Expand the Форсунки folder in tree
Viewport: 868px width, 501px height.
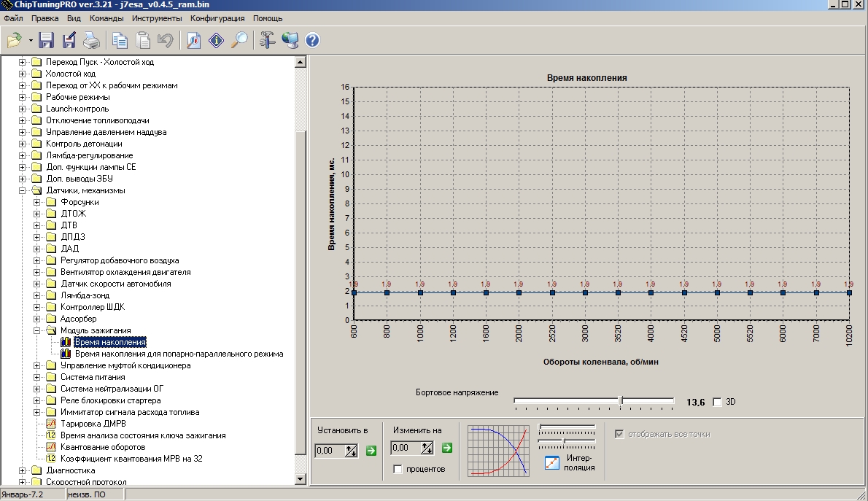tap(37, 202)
